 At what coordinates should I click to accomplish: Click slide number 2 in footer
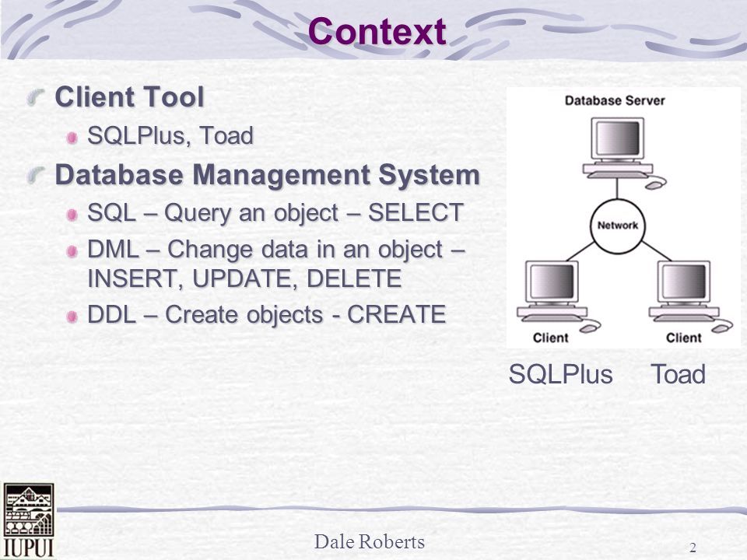point(693,547)
